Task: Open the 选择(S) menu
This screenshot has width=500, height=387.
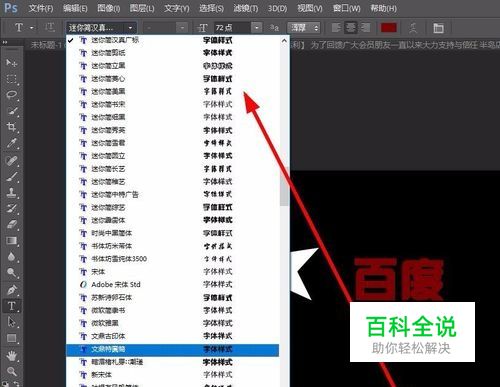Action: (x=211, y=8)
